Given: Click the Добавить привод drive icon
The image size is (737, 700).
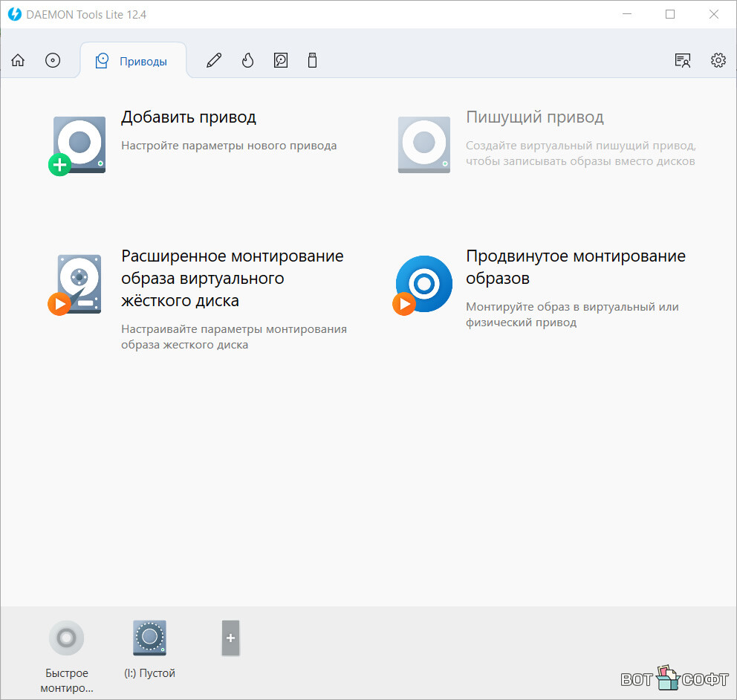Looking at the screenshot, I should [x=79, y=145].
